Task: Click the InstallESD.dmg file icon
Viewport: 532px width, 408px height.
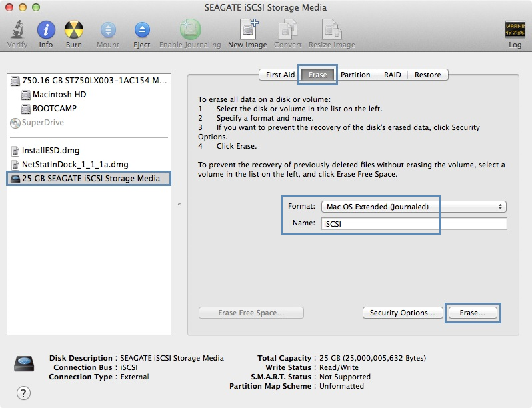Action: [x=15, y=151]
